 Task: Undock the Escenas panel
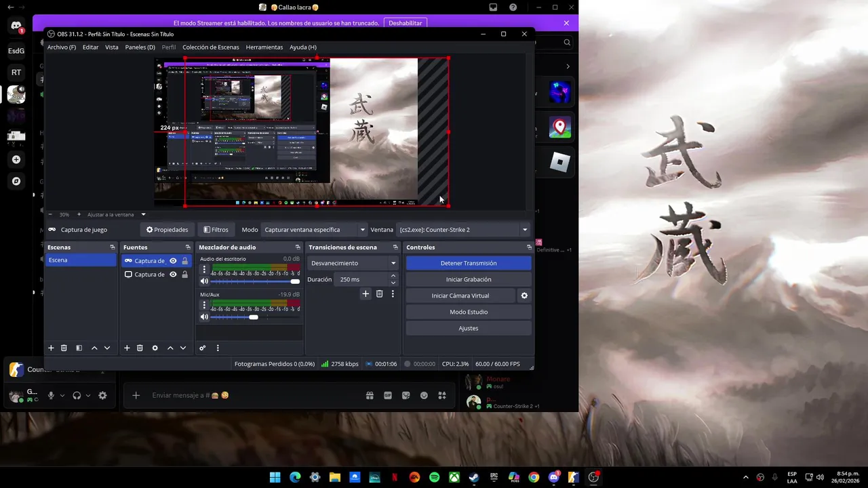click(113, 247)
